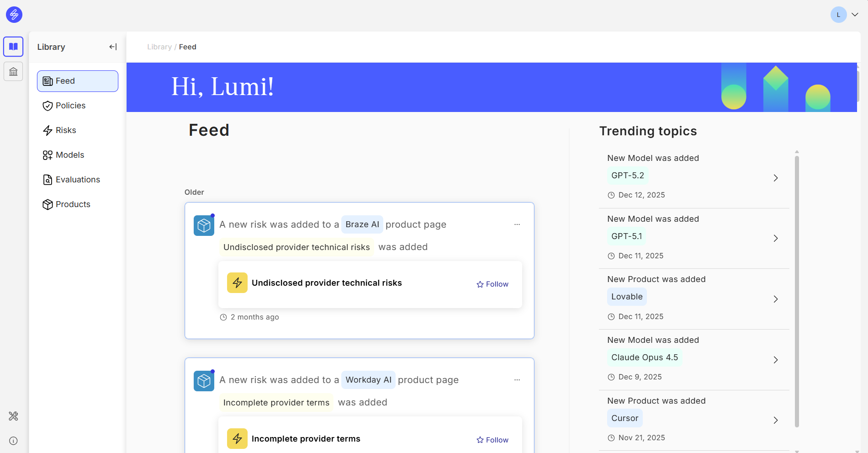This screenshot has height=453, width=868.
Task: Click the Library breadcrumb link
Action: [159, 47]
